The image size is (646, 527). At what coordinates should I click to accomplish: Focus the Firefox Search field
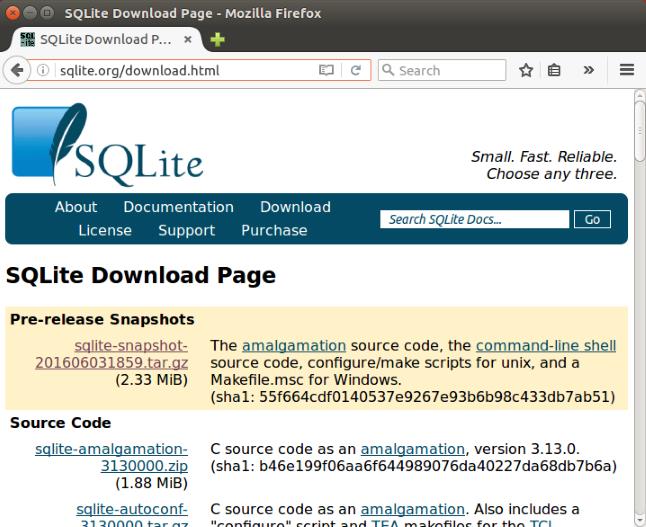pyautogui.click(x=442, y=70)
